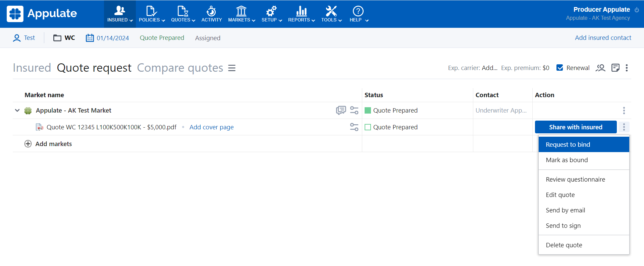This screenshot has height=266, width=644.
Task: Click the green status swatch for AK Test Market
Action: pos(368,111)
